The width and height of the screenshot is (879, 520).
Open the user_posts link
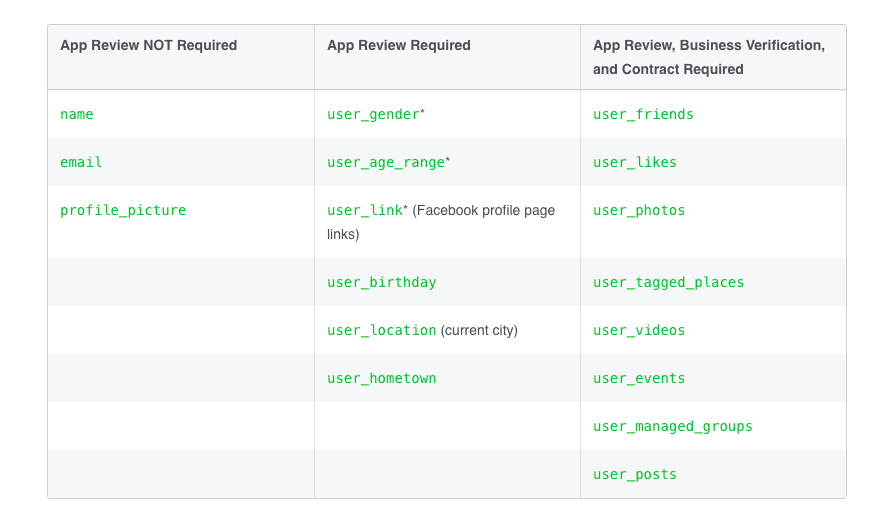pos(635,475)
